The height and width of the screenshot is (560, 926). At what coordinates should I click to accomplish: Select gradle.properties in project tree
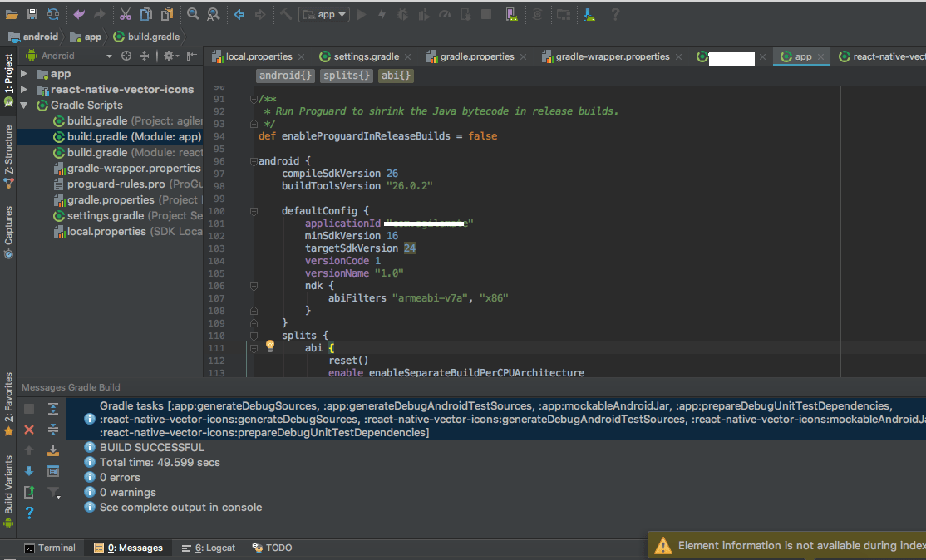128,200
